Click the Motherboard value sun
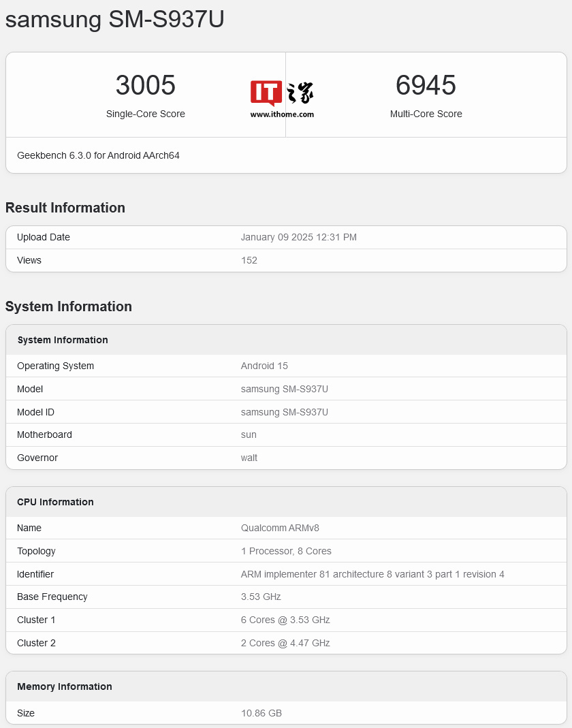 pyautogui.click(x=249, y=434)
